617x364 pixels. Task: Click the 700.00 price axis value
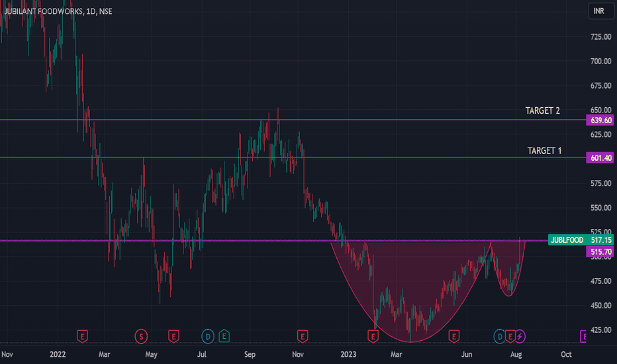point(601,61)
